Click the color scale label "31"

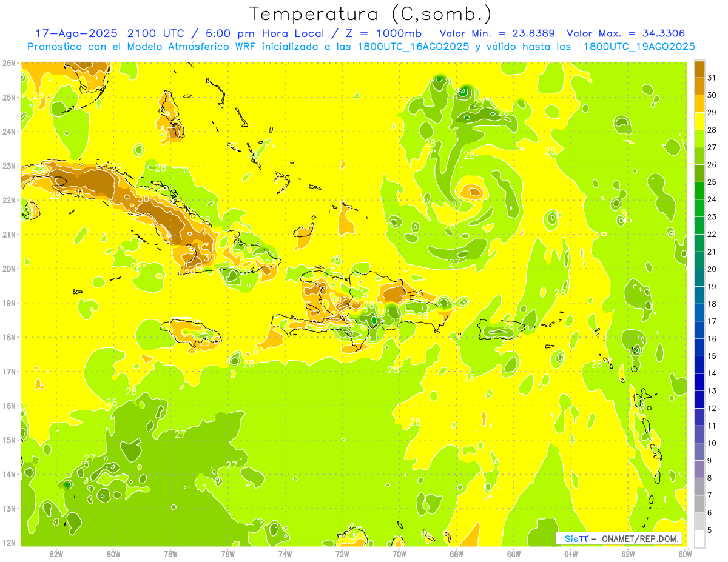(x=712, y=78)
